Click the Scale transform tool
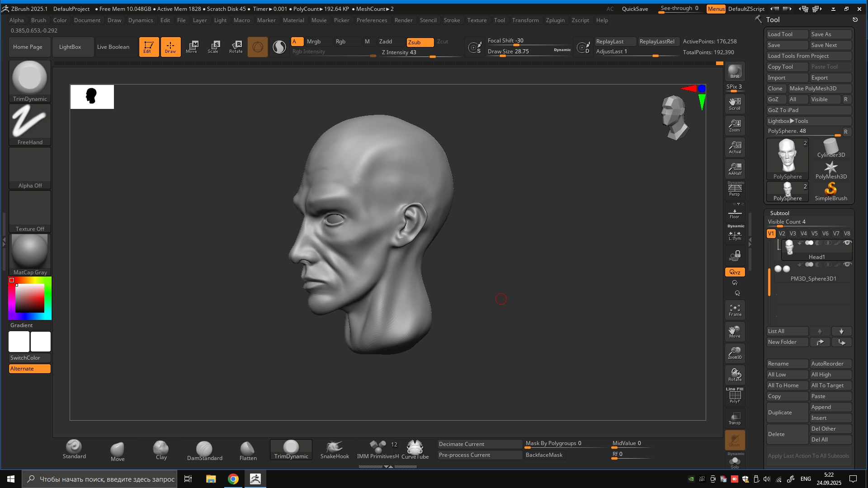The height and width of the screenshot is (488, 868). [x=213, y=47]
